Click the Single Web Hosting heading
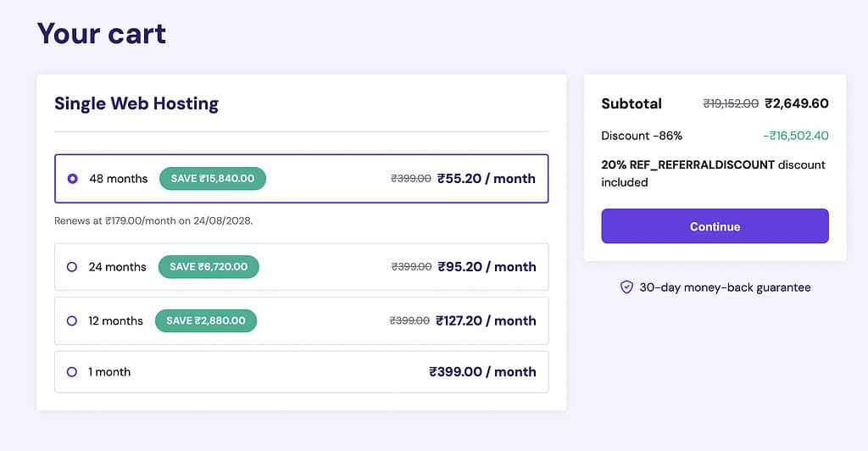This screenshot has height=451, width=868. pos(136,103)
